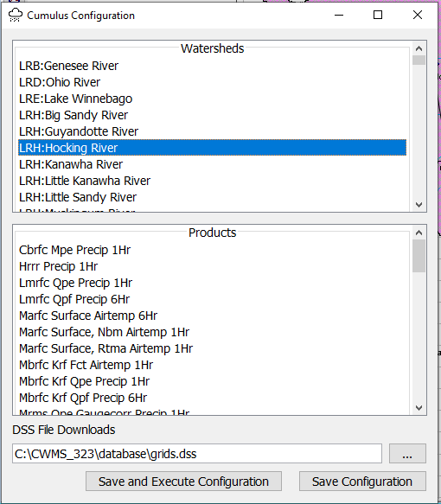This screenshot has width=441, height=504.
Task: Click the Watersheds scrollbar thumb
Action: (x=419, y=61)
